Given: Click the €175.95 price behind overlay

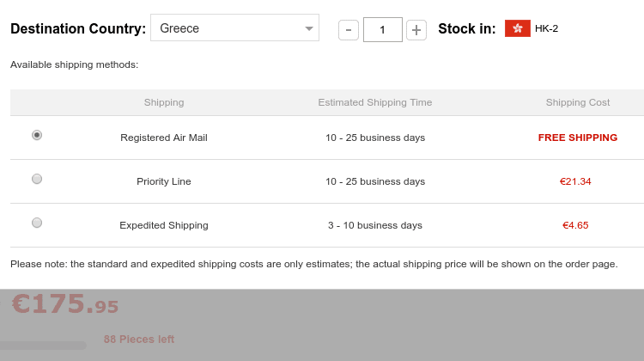Looking at the screenshot, I should coord(65,304).
